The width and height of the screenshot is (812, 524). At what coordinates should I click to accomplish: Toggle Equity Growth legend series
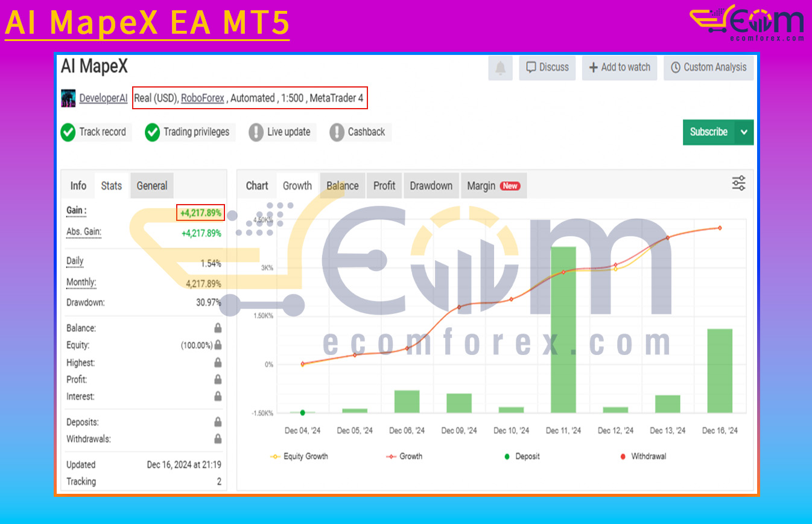[299, 456]
